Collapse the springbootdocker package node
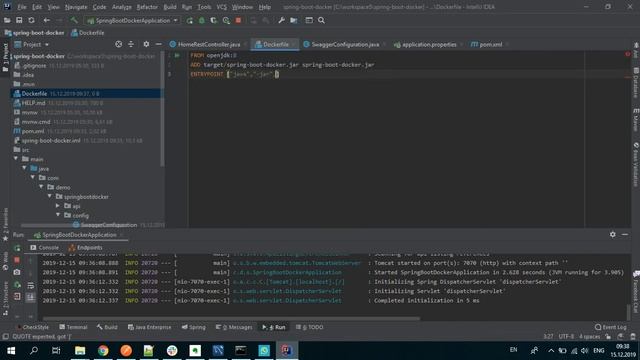640x360 pixels. click(x=50, y=196)
